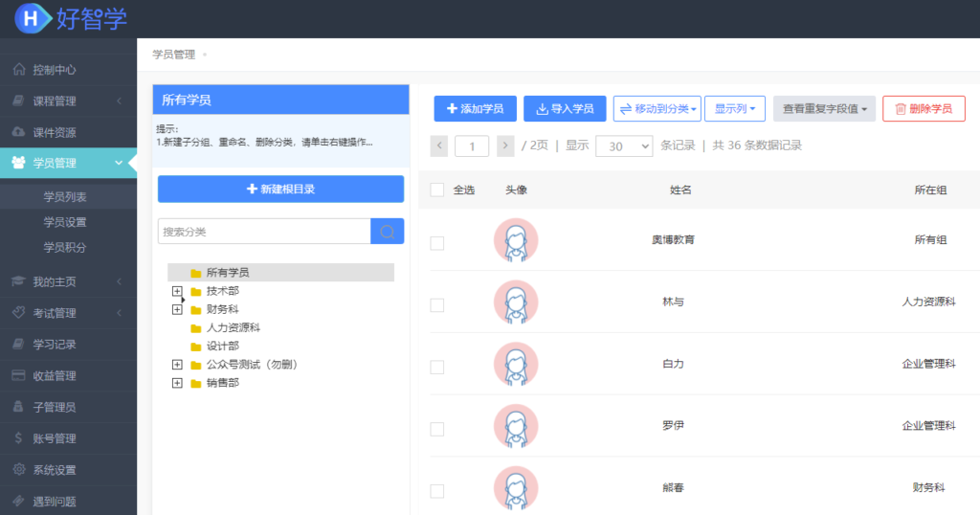Click the folder icon of 财务科
980x515 pixels.
[195, 310]
